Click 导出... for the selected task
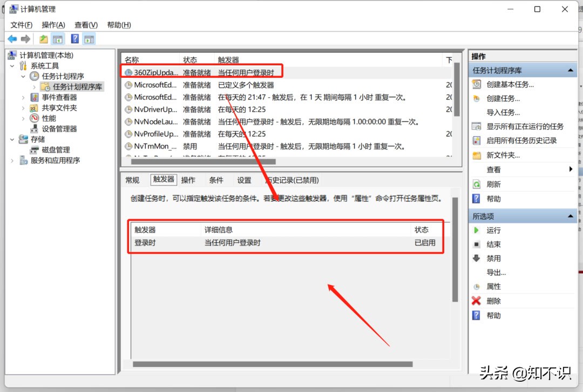Screen dimensions: 583x392 tap(496, 272)
